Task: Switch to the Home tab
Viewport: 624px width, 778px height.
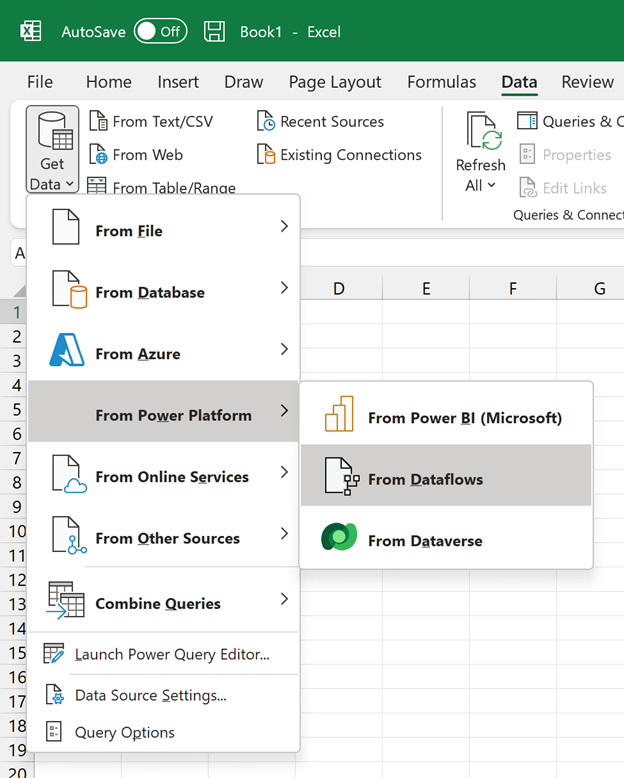Action: coord(109,82)
